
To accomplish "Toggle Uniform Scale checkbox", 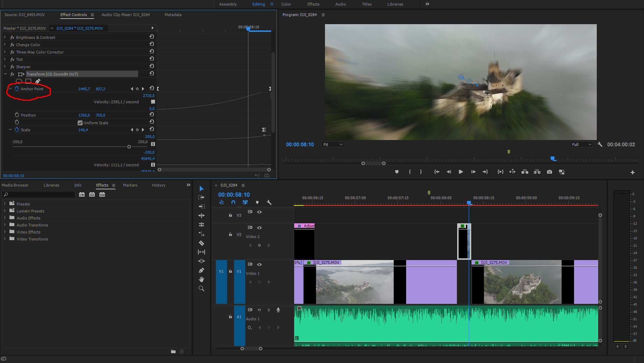I will (80, 123).
